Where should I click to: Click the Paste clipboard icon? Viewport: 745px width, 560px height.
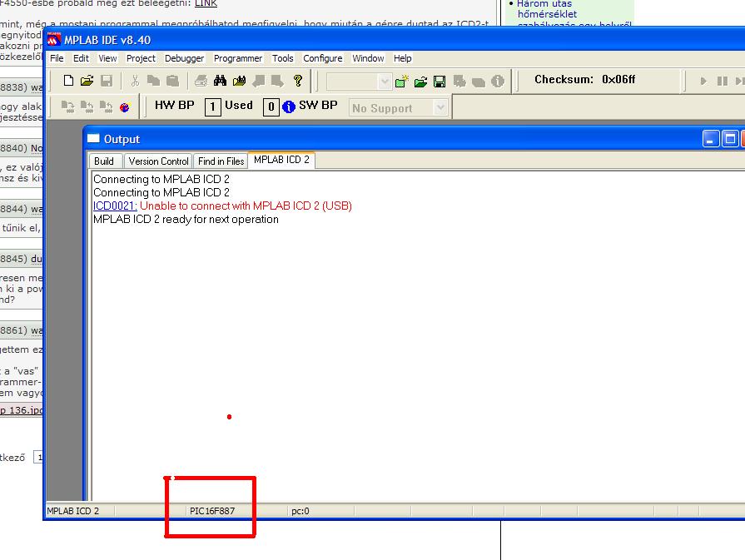click(172, 81)
